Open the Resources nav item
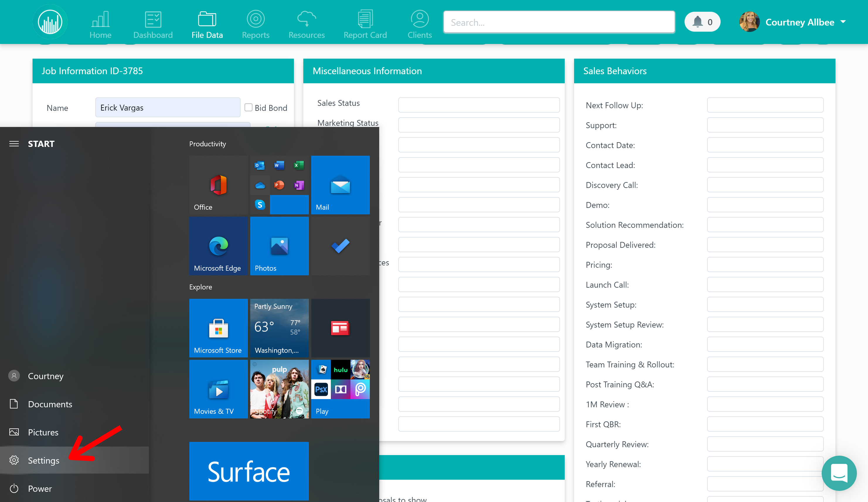868x502 pixels. (x=307, y=25)
